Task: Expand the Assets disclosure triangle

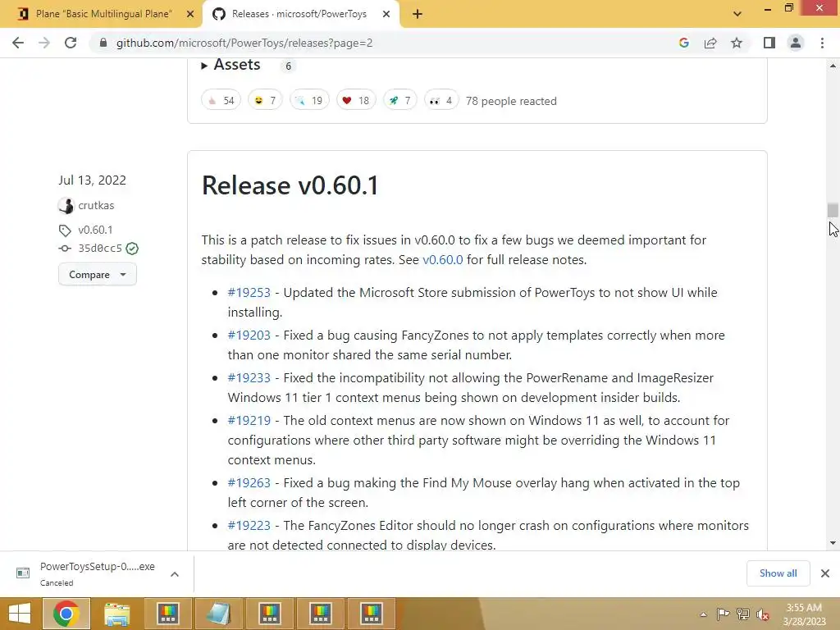Action: point(204,66)
